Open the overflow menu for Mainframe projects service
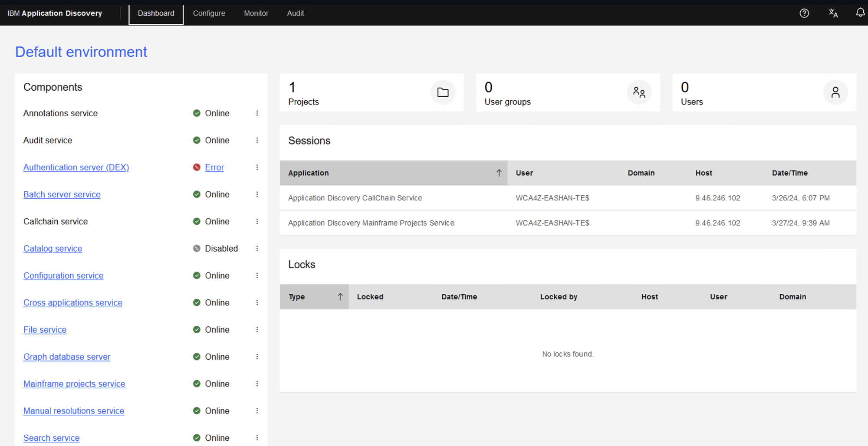The image size is (868, 446). pos(257,384)
